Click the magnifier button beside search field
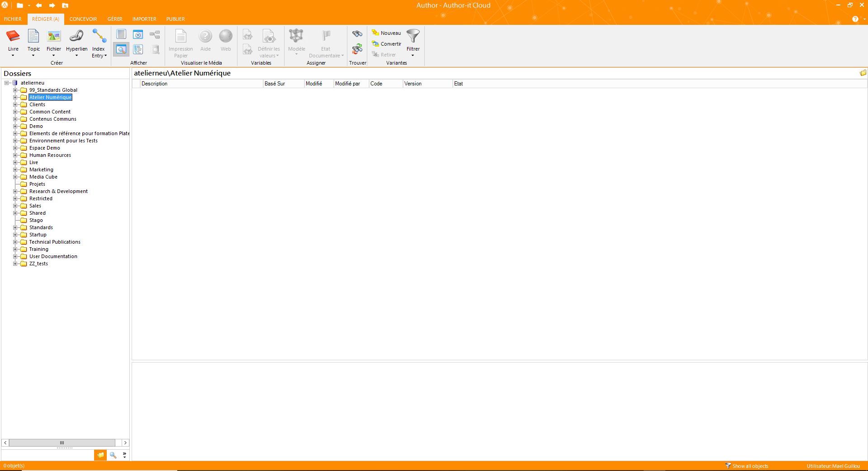Viewport: 868px width, 471px height. click(x=113, y=455)
